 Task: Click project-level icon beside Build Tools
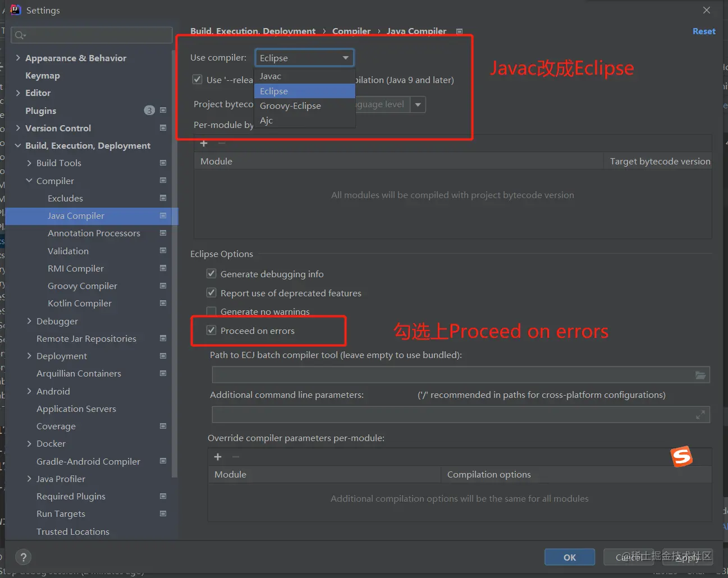tap(163, 163)
